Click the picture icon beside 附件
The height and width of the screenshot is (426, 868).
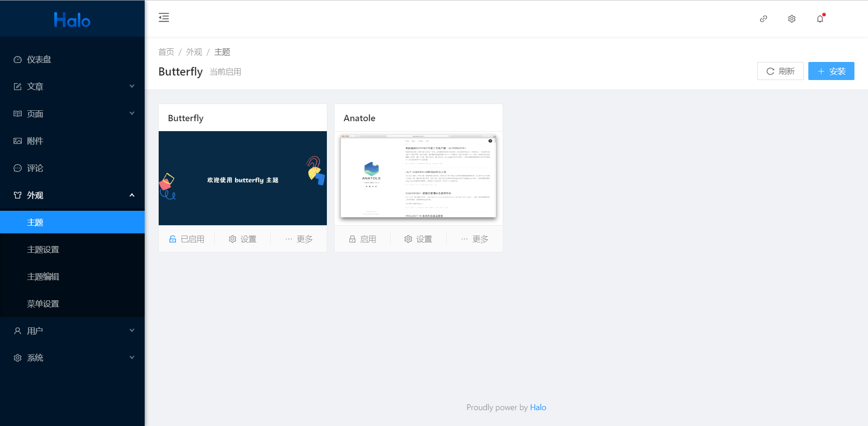(18, 141)
